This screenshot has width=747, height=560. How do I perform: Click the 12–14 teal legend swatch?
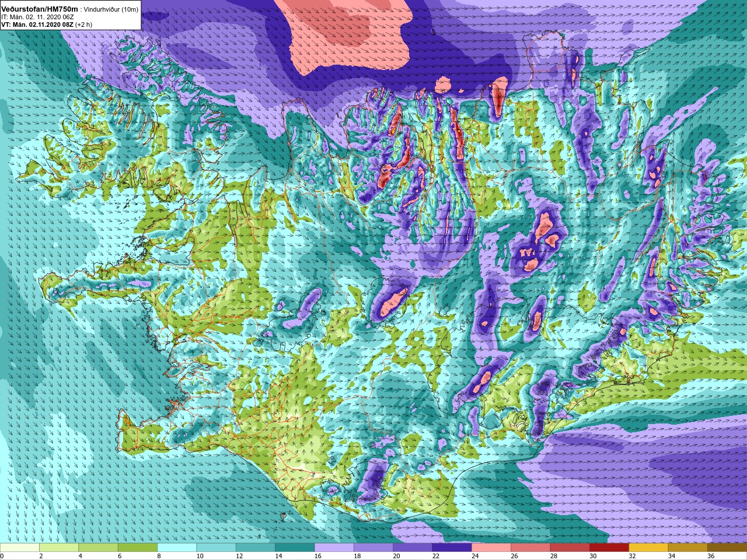point(256,548)
